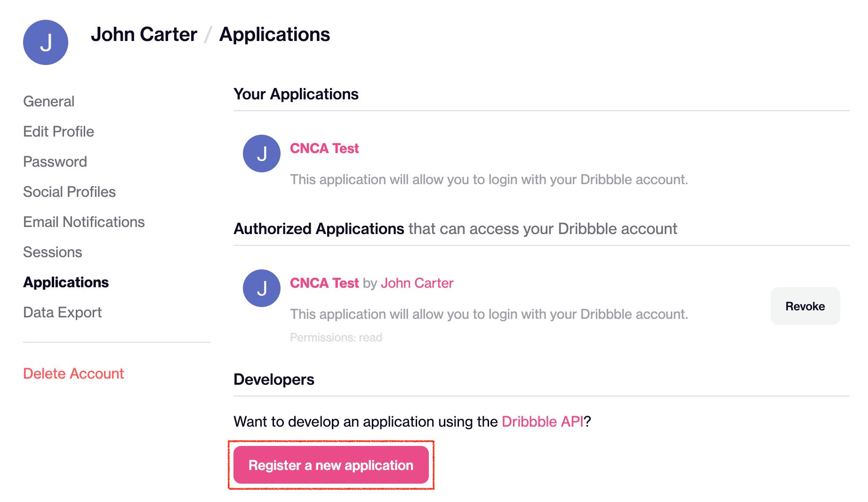Open Data Export section

pos(63,312)
